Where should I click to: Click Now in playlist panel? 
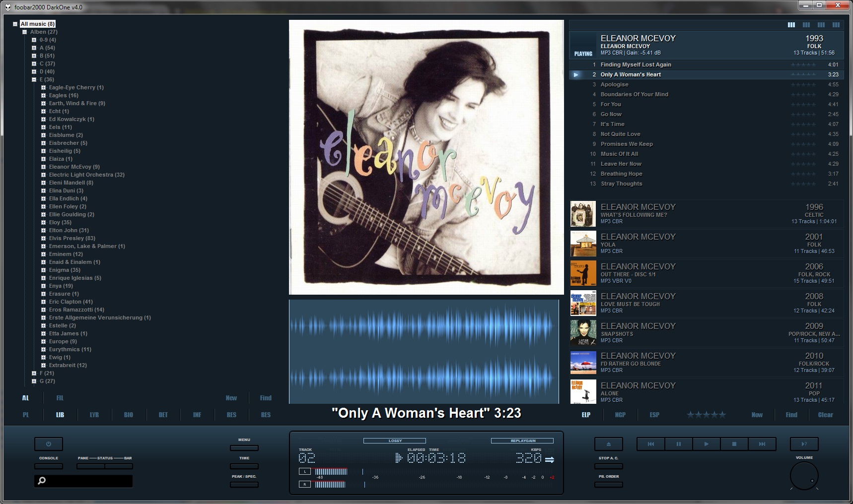(x=757, y=415)
